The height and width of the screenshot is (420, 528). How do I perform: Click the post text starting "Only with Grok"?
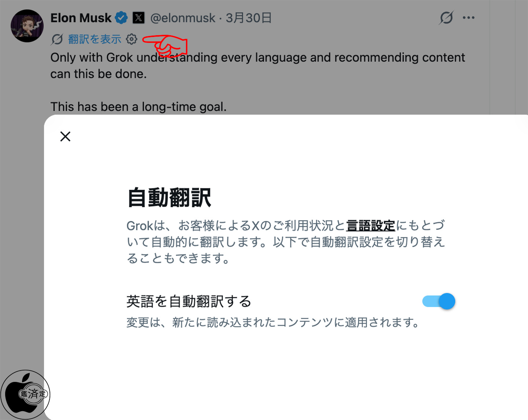(x=257, y=65)
